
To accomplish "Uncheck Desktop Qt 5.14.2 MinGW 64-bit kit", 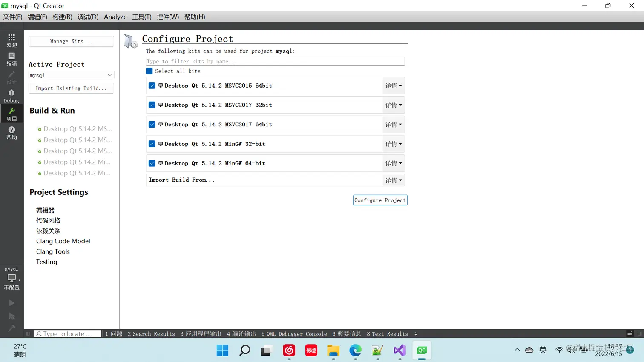I will [x=152, y=163].
